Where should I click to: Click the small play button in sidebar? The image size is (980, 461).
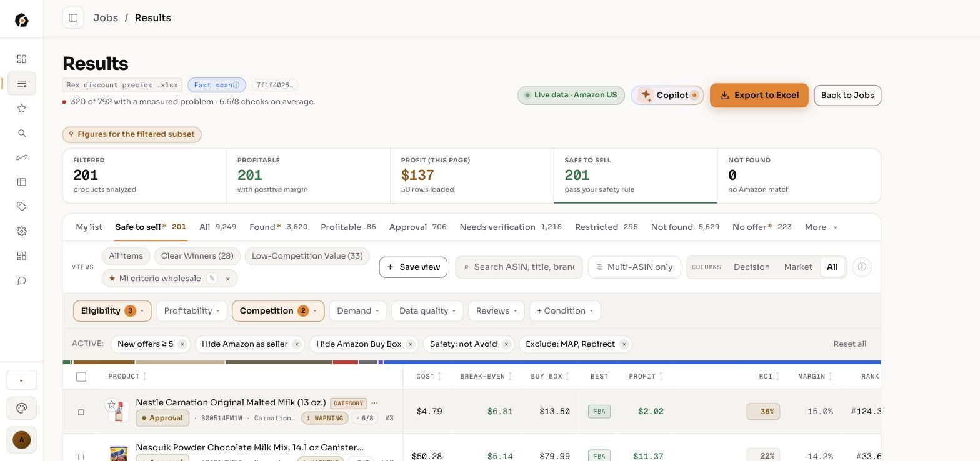pyautogui.click(x=22, y=380)
